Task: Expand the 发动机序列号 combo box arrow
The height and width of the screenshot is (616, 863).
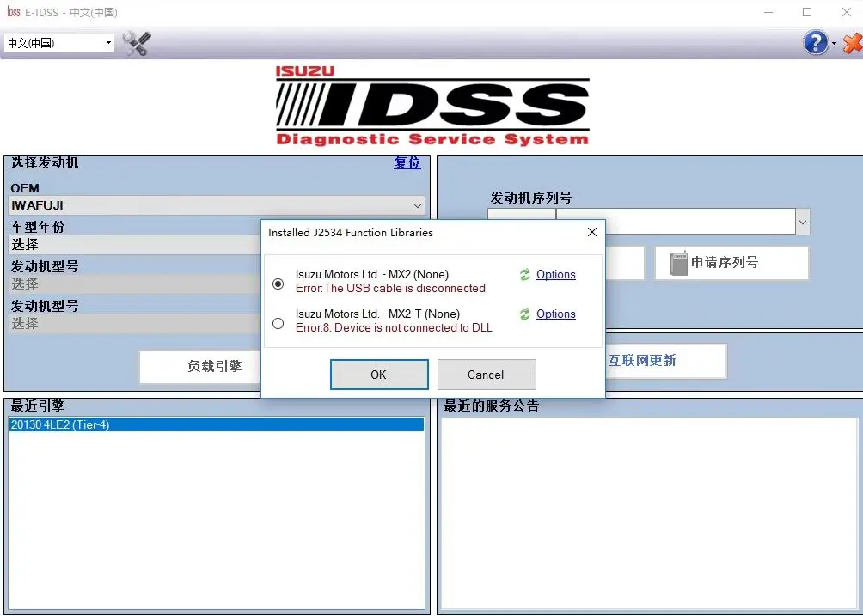Action: pos(803,223)
